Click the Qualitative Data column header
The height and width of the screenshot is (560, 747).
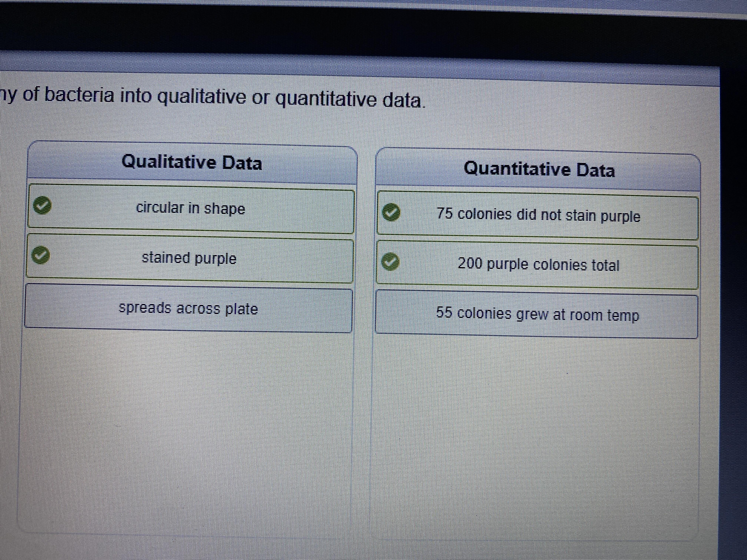click(x=192, y=162)
